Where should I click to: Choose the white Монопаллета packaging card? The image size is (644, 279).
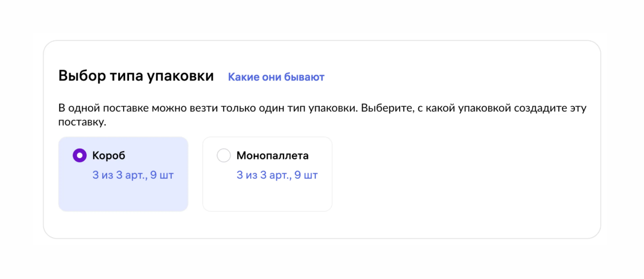(x=268, y=174)
